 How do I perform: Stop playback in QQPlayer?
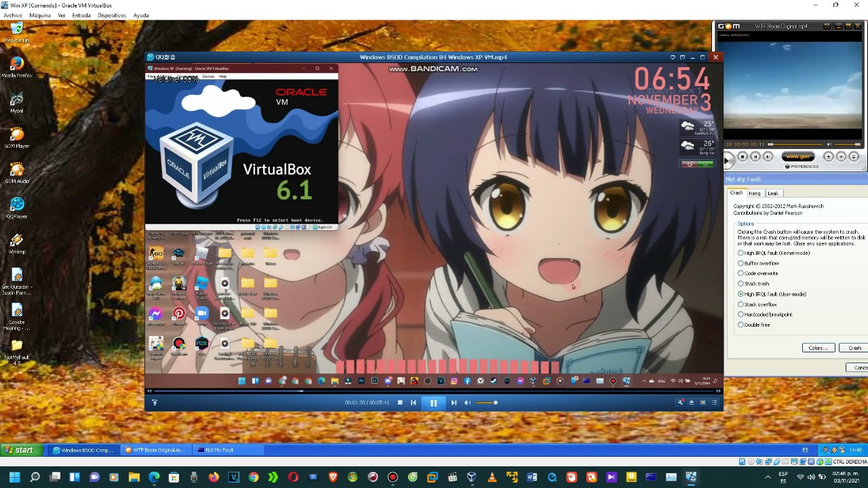[400, 403]
